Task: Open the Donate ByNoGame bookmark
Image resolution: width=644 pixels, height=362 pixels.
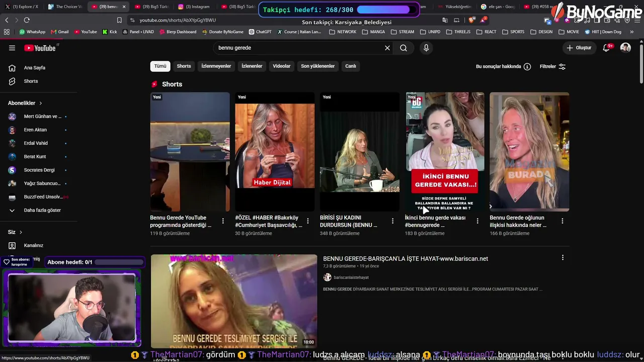Action: pos(223,32)
